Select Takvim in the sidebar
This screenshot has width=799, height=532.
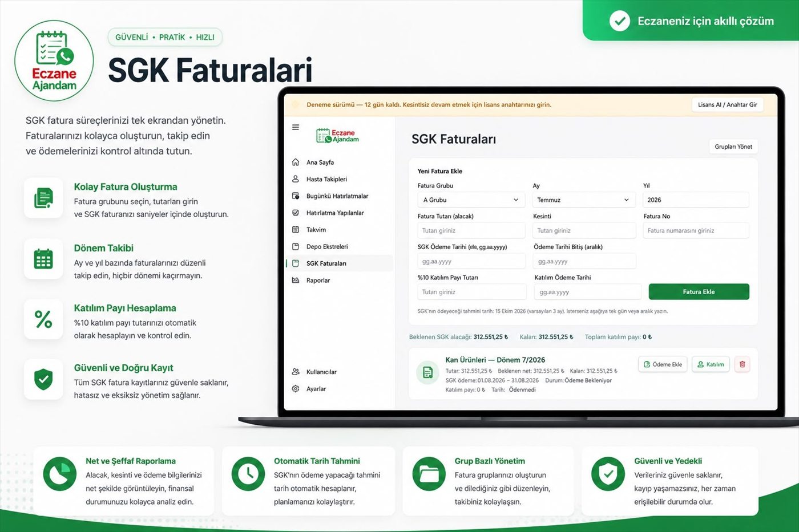(x=316, y=230)
